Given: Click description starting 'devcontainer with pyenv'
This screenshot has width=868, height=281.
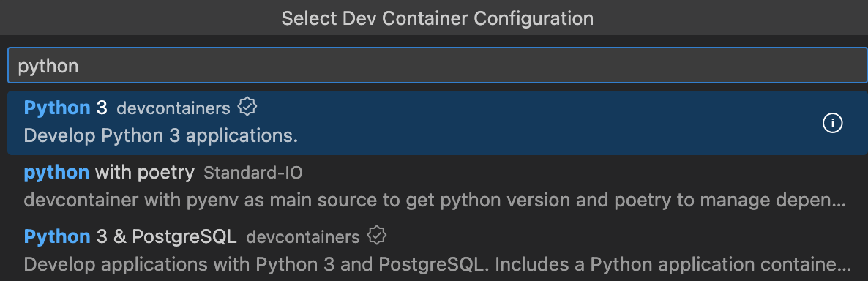Looking at the screenshot, I should point(435,201).
